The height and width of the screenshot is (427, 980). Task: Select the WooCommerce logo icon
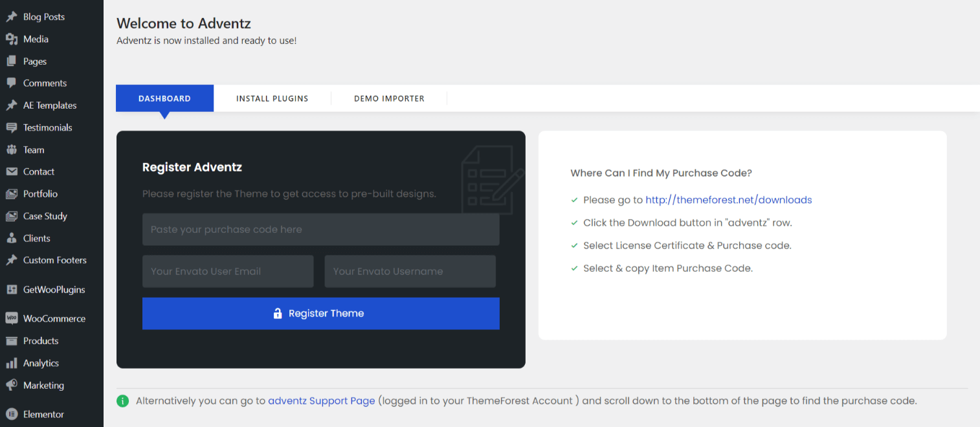[x=11, y=319]
